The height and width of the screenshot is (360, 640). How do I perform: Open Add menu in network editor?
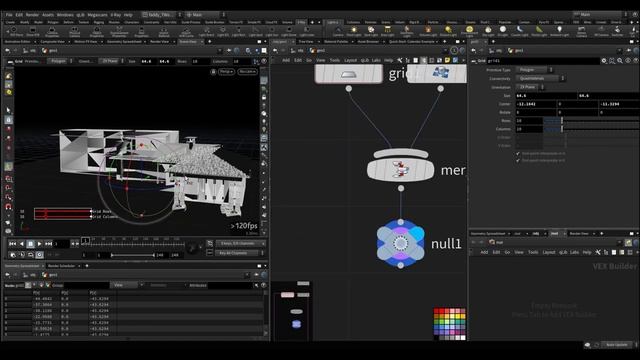(286, 60)
